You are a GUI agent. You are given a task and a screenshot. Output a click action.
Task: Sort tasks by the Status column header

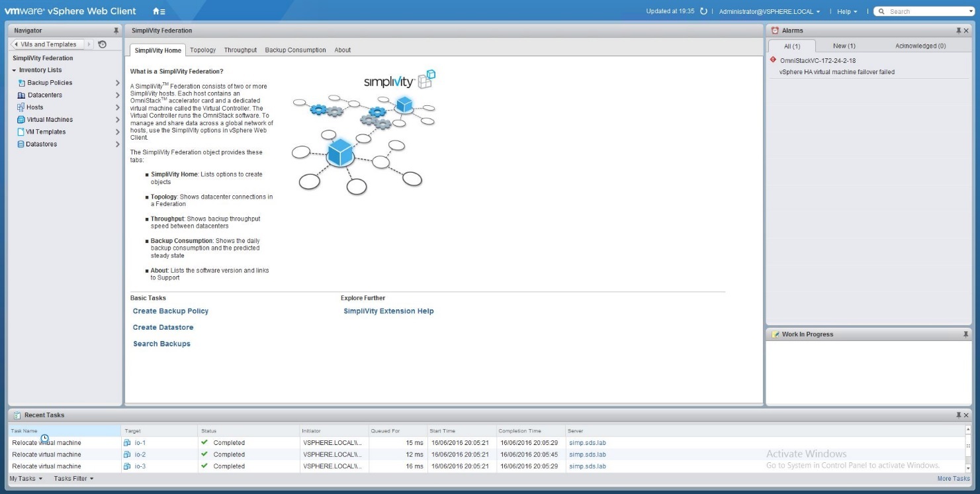[x=249, y=431]
